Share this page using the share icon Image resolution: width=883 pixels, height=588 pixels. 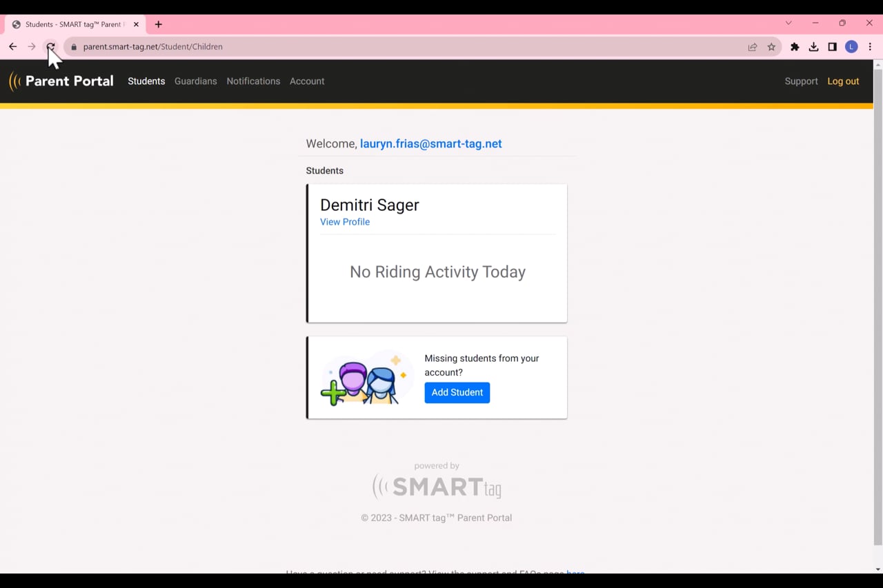[x=753, y=47]
